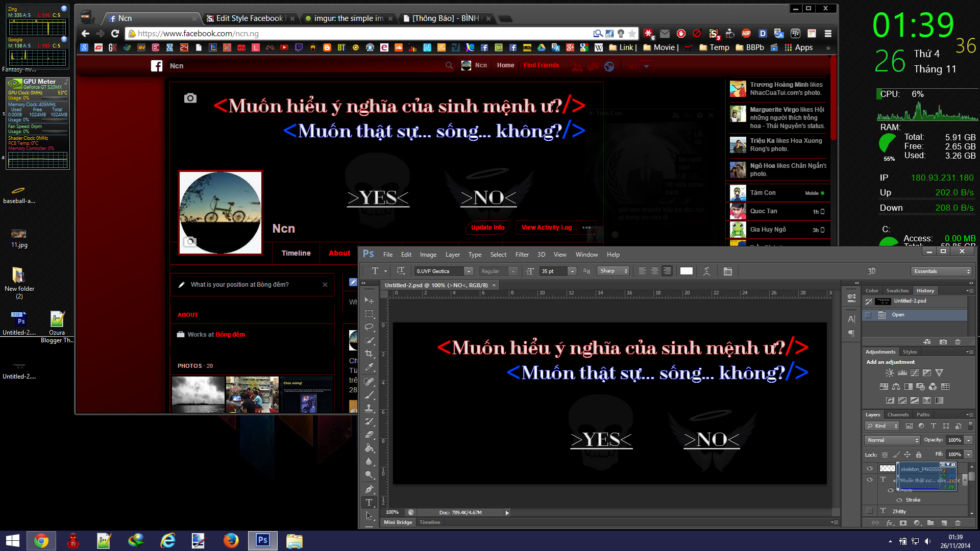Click the Zoom magnifier tool
The width and height of the screenshot is (980, 551).
click(369, 475)
